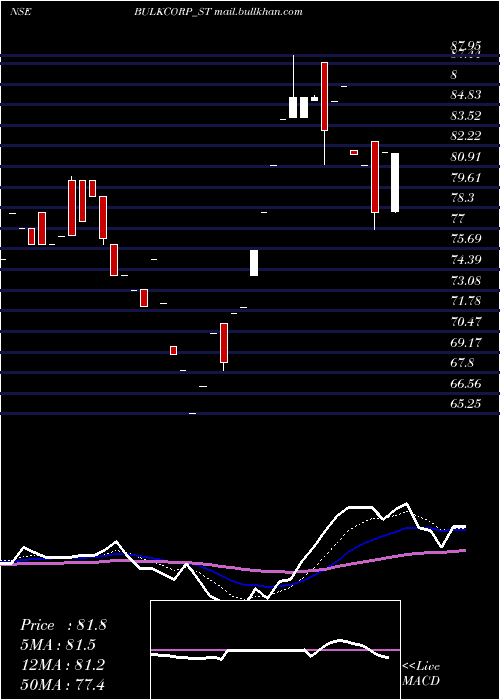Click the 74.39 price axis label
This screenshot has height=700, width=500.
(x=466, y=259)
